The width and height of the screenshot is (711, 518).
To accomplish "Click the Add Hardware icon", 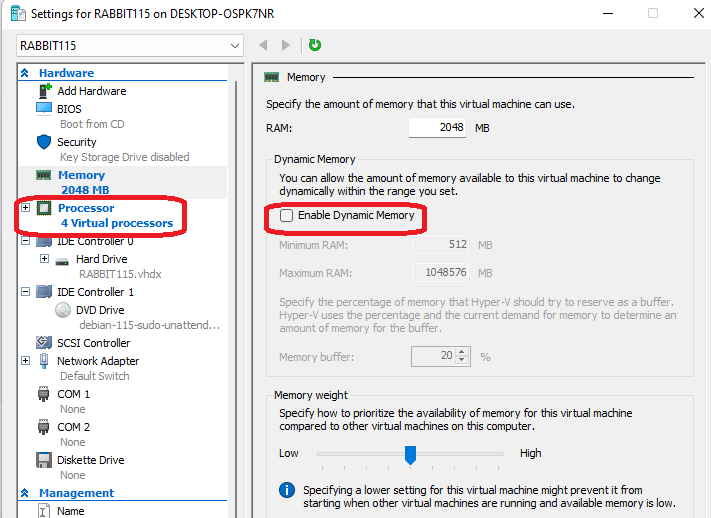I will click(x=44, y=91).
